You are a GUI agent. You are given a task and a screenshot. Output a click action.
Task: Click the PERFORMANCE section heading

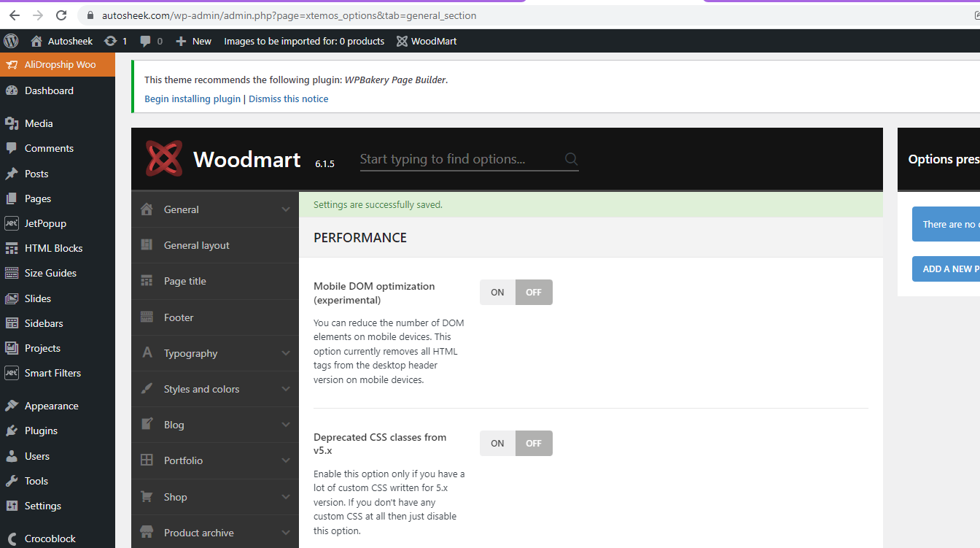click(360, 238)
